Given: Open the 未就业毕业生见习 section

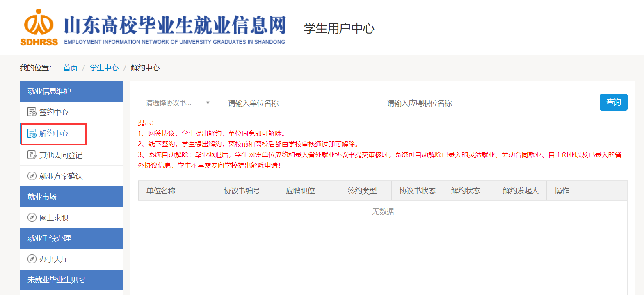Looking at the screenshot, I should click(71, 279).
